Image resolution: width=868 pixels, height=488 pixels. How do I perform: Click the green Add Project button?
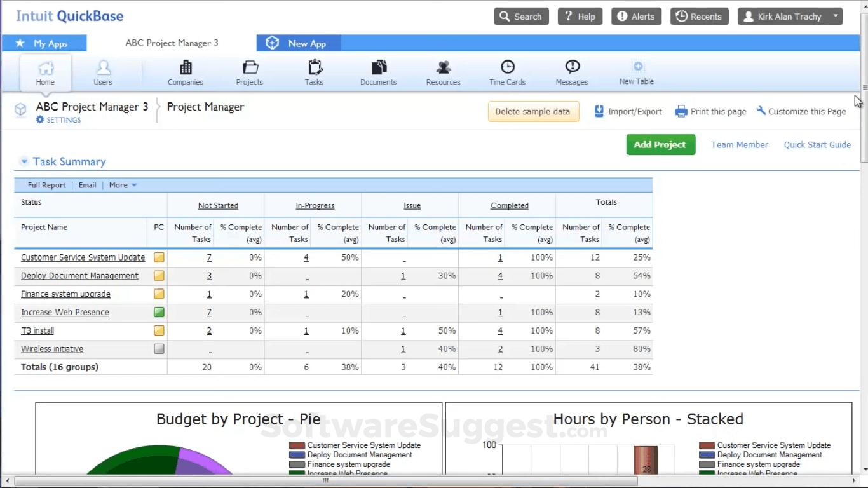click(x=660, y=145)
